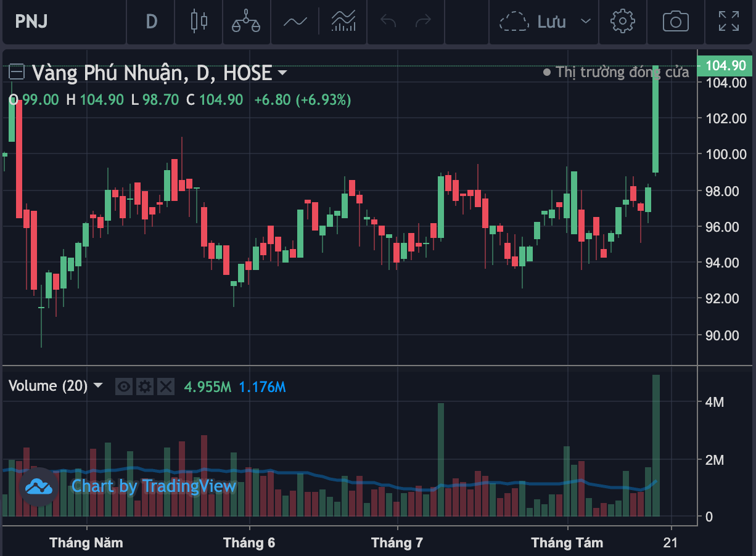Click the Redo arrow

(x=424, y=22)
